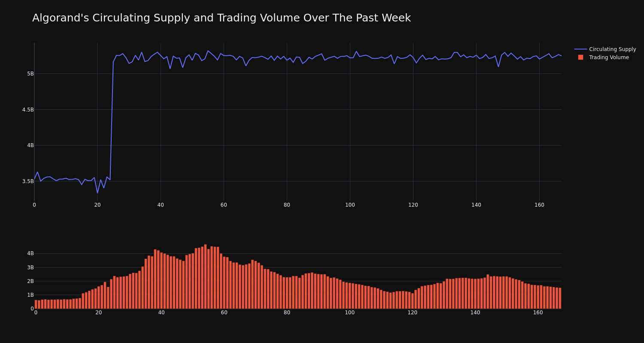Click the blue Circulating Supply legend line
Screen dimensions: 644x343
[x=580, y=49]
